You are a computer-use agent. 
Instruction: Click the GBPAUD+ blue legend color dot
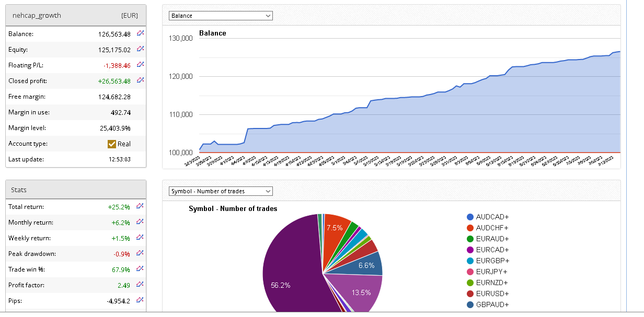click(x=470, y=304)
